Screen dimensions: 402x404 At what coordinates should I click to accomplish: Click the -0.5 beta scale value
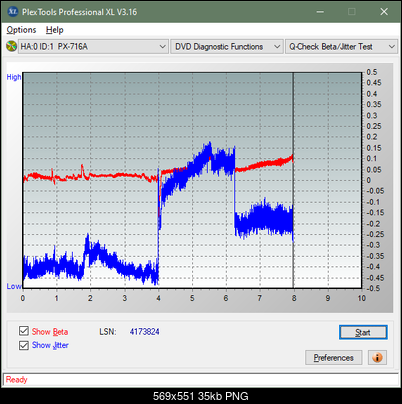click(x=373, y=288)
